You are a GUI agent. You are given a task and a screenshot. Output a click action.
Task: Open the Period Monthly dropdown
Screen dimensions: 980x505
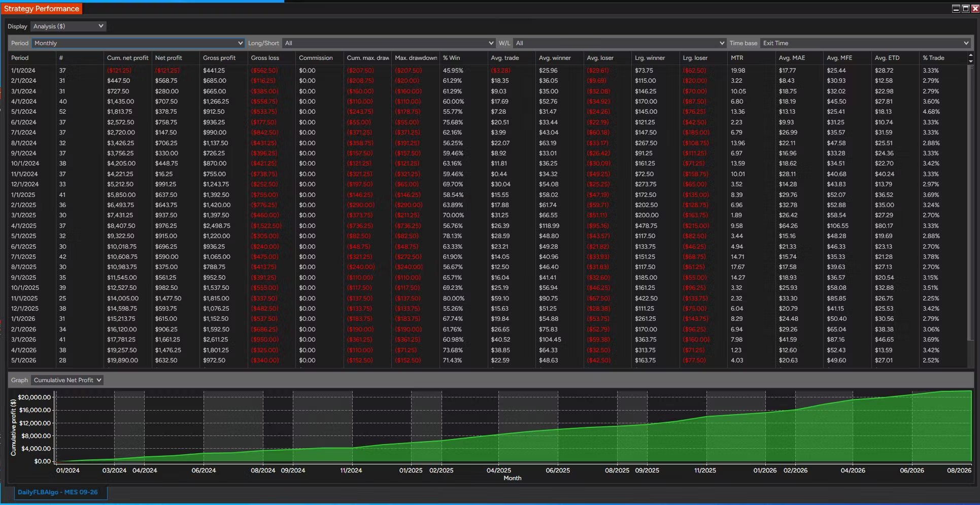138,43
